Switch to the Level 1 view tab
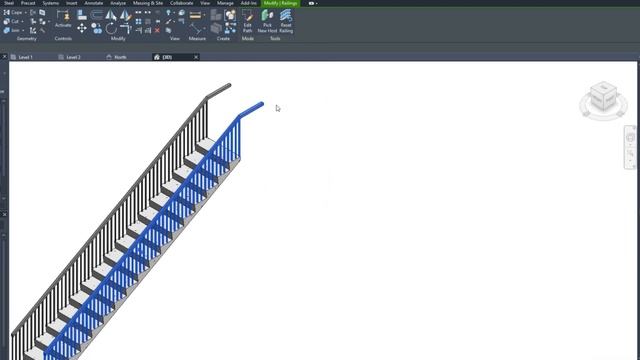Image resolution: width=640 pixels, height=360 pixels. pos(26,57)
